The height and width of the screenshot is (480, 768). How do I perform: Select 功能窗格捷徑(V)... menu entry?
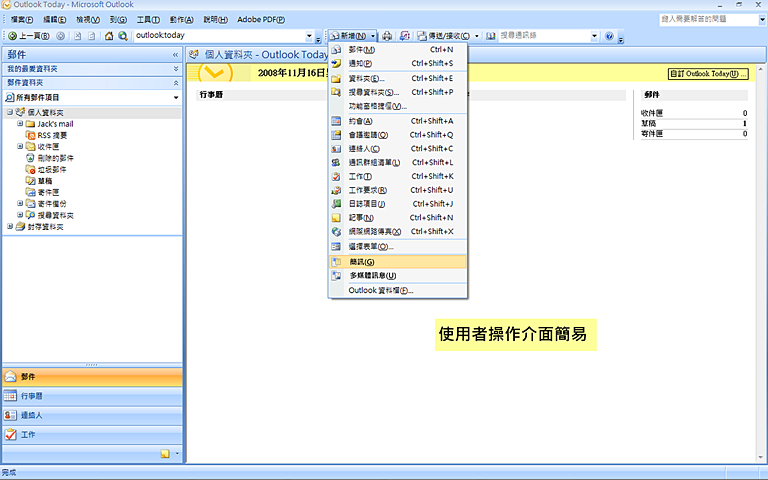click(398, 106)
